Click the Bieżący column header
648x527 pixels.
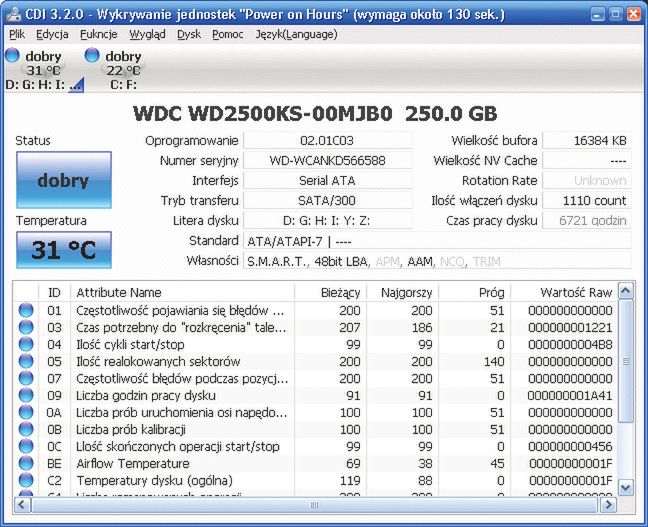pyautogui.click(x=330, y=292)
